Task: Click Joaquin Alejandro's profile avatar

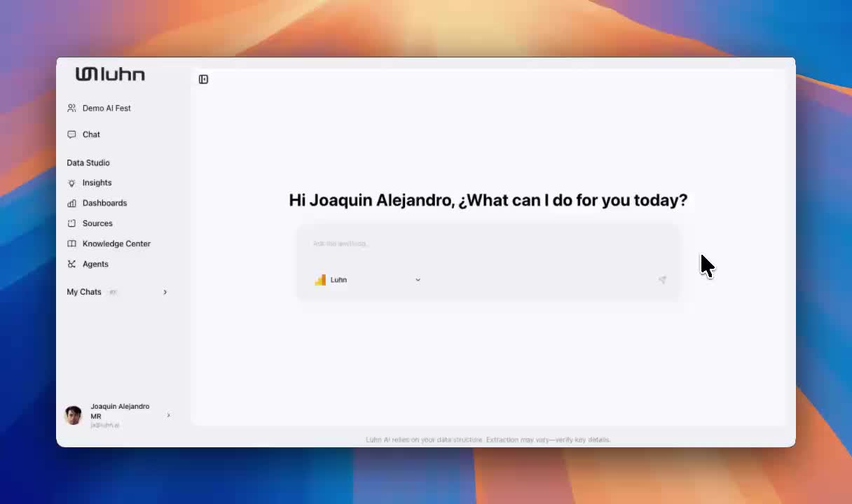Action: pyautogui.click(x=74, y=415)
